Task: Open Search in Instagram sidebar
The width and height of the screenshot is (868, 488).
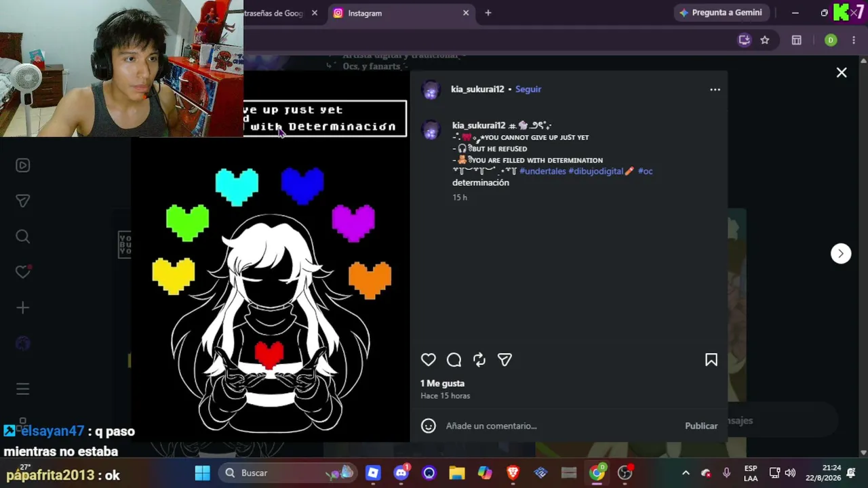Action: (23, 237)
